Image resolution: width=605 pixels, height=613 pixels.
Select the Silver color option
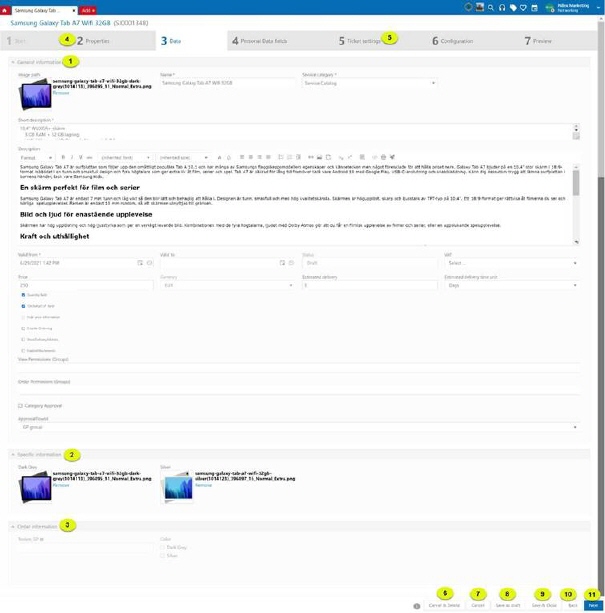pyautogui.click(x=163, y=554)
